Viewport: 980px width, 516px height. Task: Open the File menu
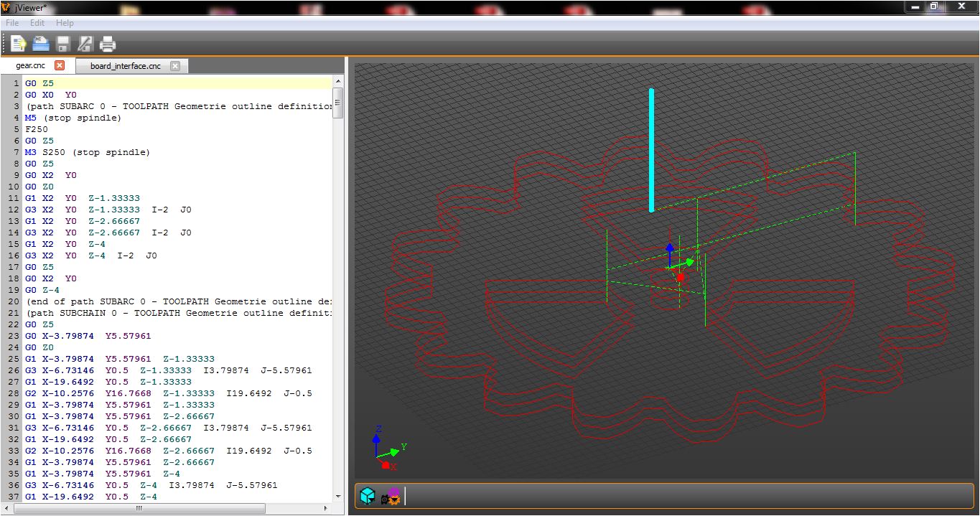(x=12, y=23)
